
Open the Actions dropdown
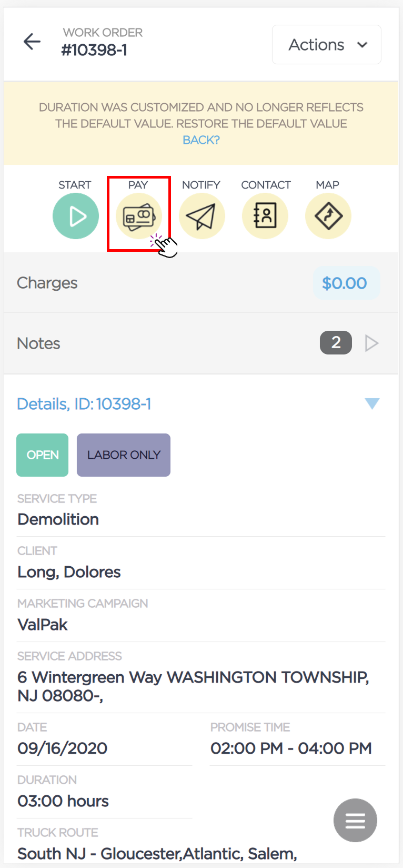click(x=327, y=45)
